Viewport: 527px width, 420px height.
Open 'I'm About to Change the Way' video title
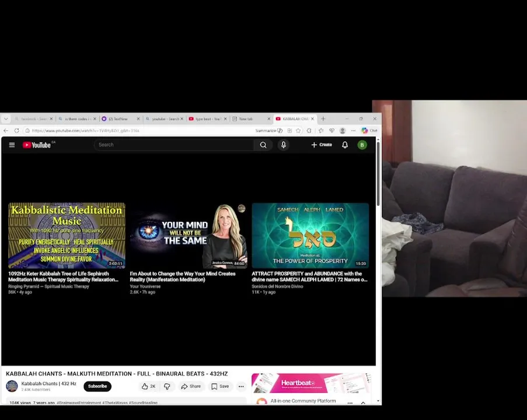[183, 276]
